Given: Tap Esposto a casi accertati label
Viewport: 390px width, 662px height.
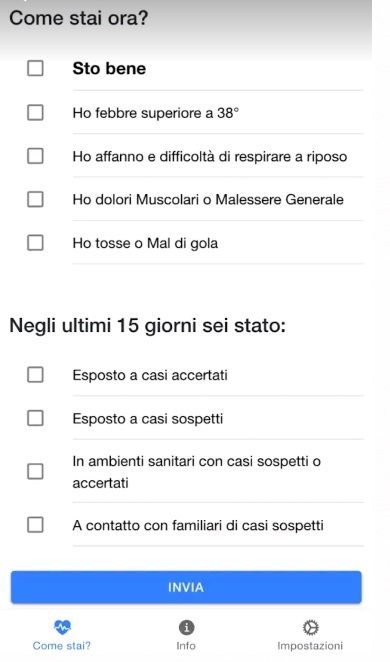Looking at the screenshot, I should [150, 375].
